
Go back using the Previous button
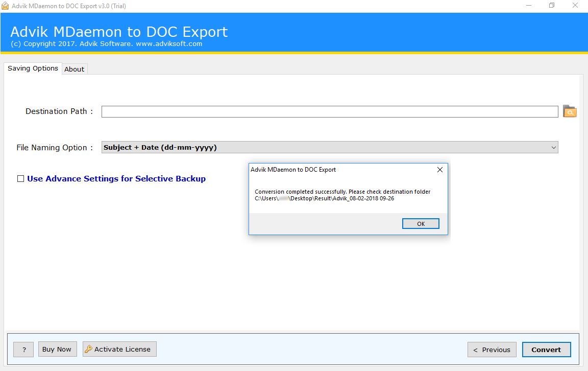click(x=492, y=350)
